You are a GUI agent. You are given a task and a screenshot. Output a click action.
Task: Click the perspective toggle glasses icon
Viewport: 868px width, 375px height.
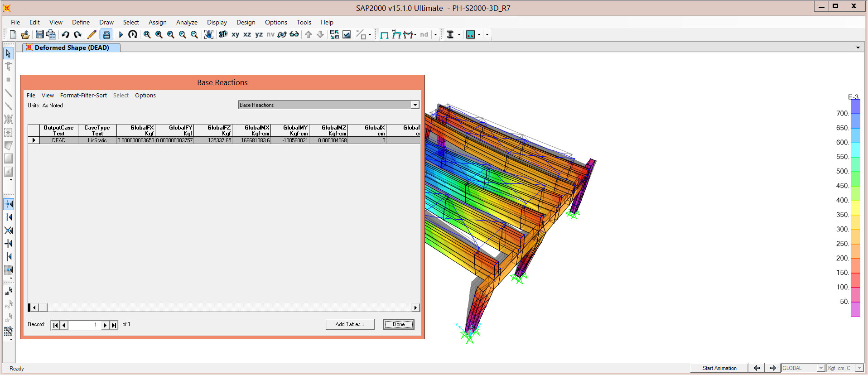[294, 34]
